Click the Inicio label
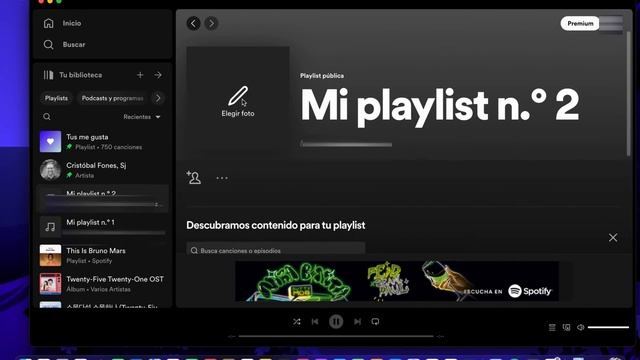The width and height of the screenshot is (640, 360). [72, 23]
